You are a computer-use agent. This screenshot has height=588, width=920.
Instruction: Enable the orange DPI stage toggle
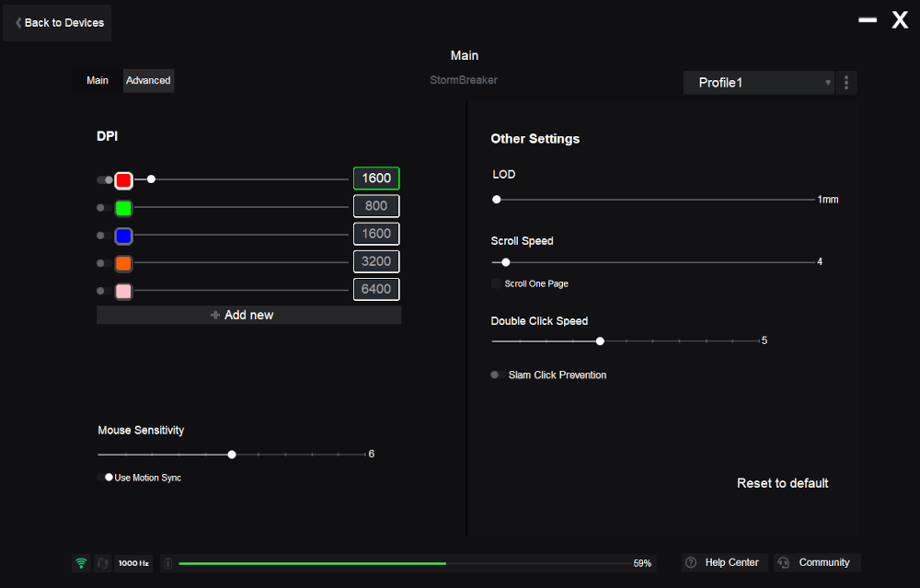click(104, 263)
